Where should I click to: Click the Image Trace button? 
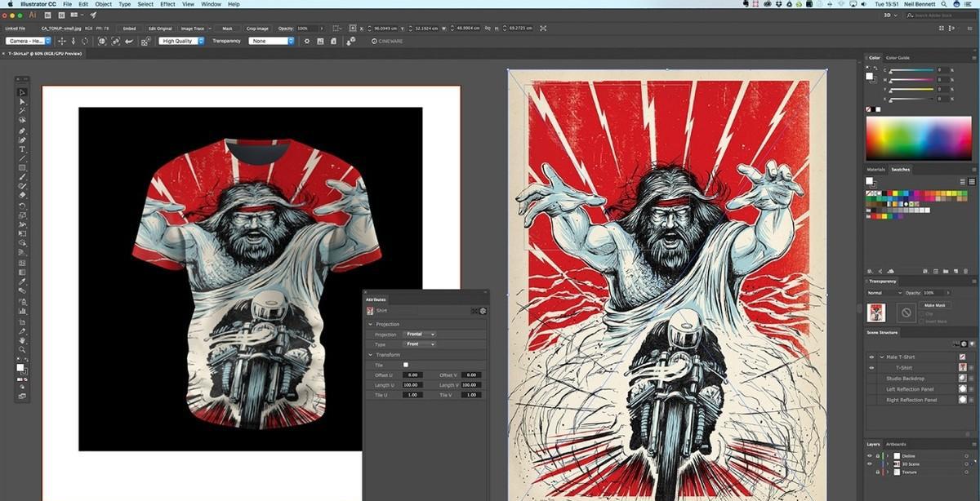coord(194,29)
